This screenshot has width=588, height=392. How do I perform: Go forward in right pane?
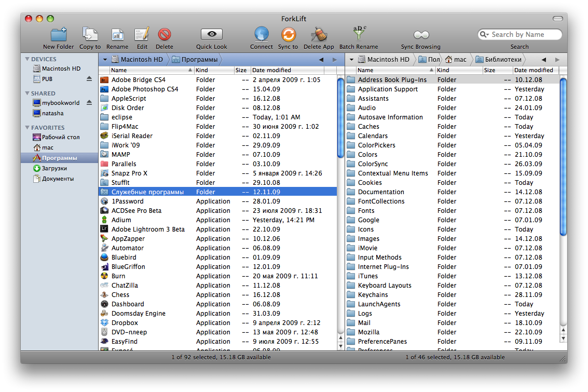[557, 60]
